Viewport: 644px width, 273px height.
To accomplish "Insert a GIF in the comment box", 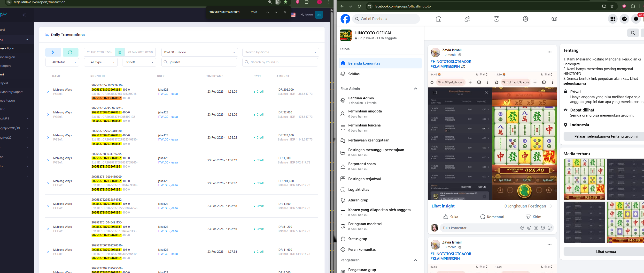I will 543,228.
